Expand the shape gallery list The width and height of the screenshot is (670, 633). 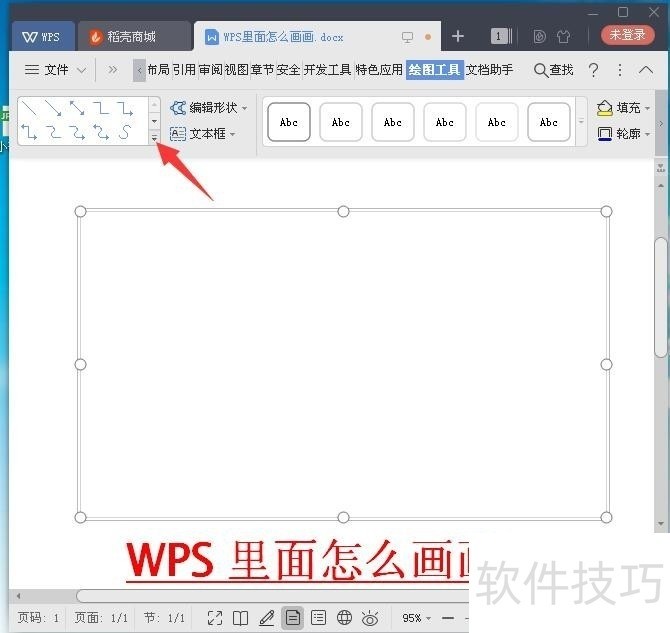click(x=154, y=138)
